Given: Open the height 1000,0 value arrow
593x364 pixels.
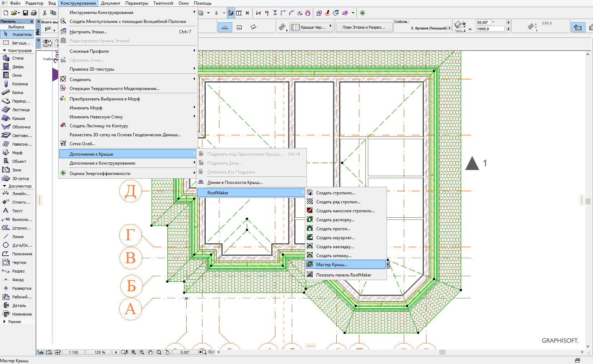Looking at the screenshot, I should (508, 29).
